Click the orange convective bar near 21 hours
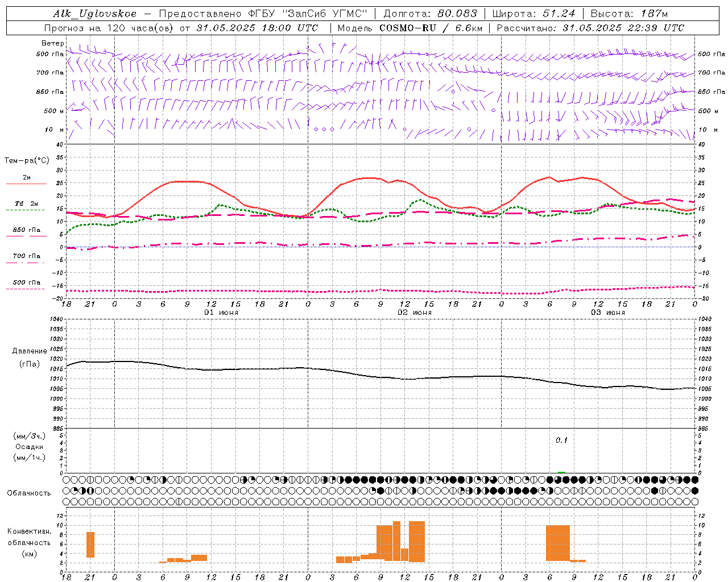The height and width of the screenshot is (582, 728). 90,544
